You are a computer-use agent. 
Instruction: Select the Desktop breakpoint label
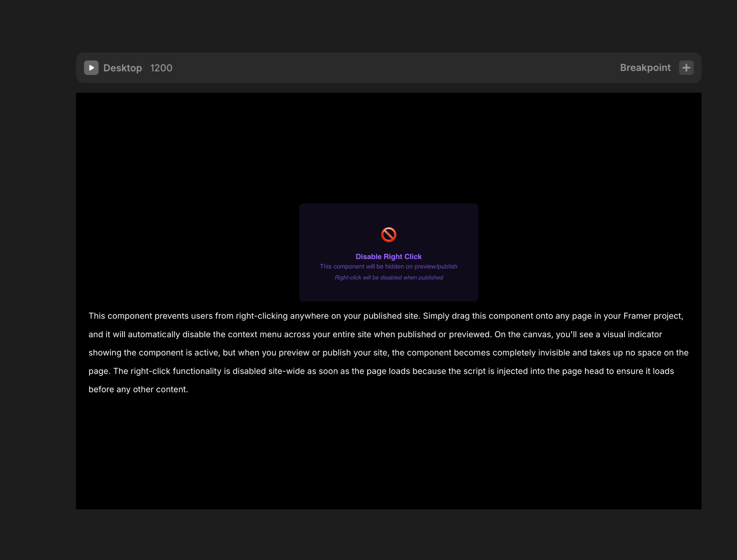click(123, 68)
